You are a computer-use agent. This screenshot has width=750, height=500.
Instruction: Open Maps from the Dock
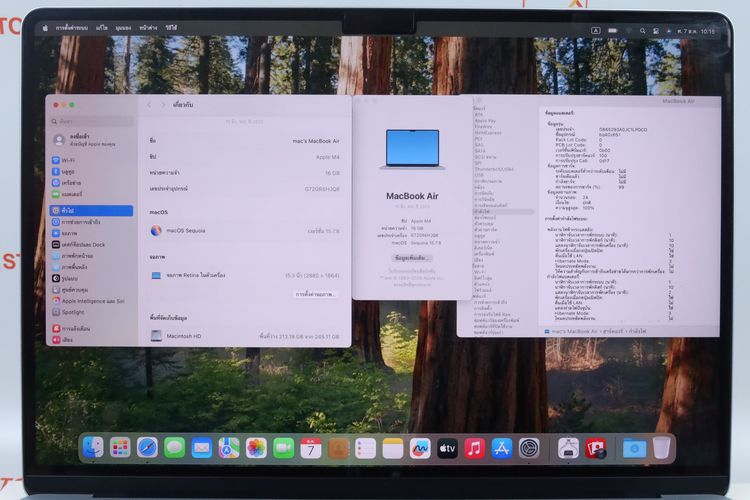229,448
